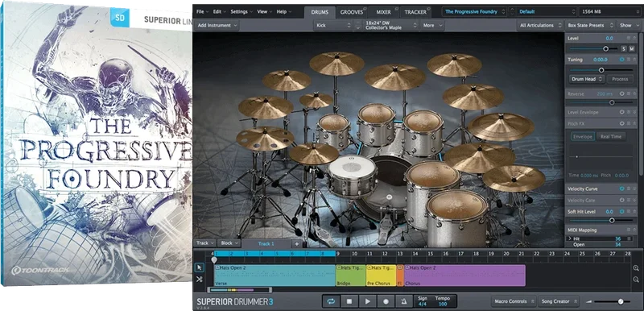This screenshot has width=644, height=311.
Task: Open the Drum Head tuning selector
Action: tap(587, 79)
